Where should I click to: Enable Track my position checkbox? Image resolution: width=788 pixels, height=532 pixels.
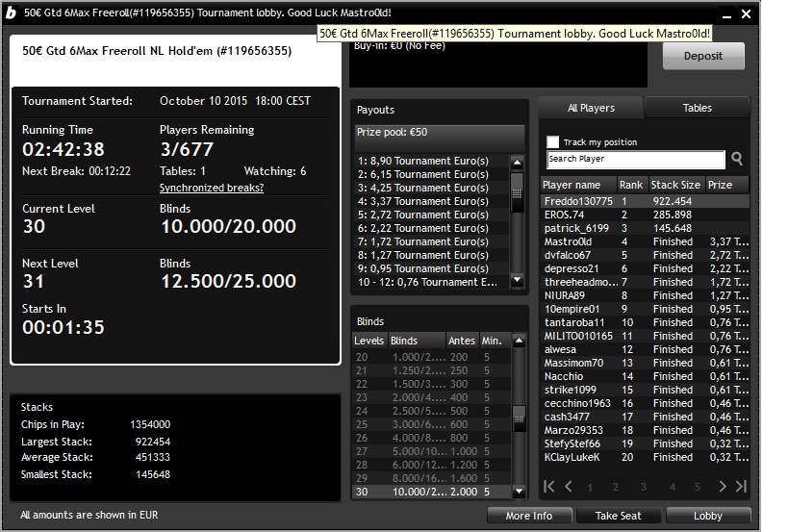point(553,142)
